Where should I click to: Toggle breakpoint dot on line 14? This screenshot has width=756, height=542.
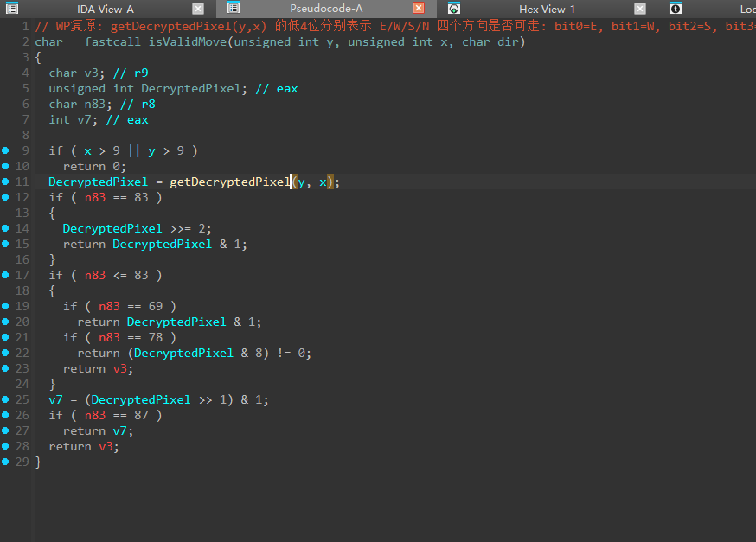5,228
